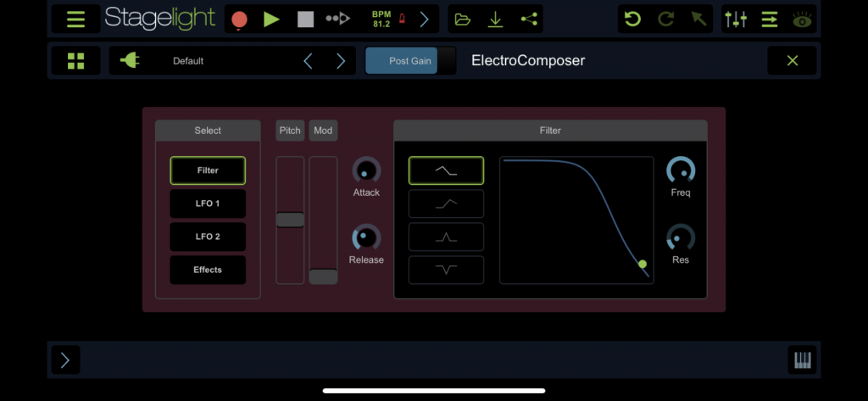Open the mixer sliders view
The height and width of the screenshot is (401, 868).
point(736,19)
